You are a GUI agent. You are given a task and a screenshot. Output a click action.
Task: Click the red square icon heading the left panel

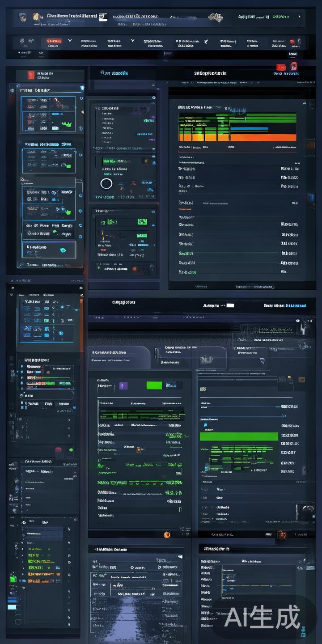31,75
